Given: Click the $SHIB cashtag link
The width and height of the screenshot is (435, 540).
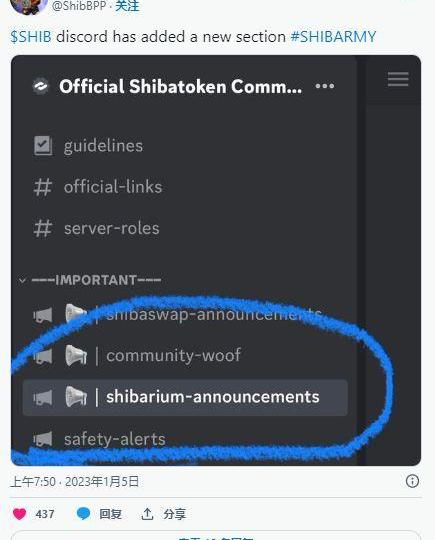Looking at the screenshot, I should click(x=31, y=37).
